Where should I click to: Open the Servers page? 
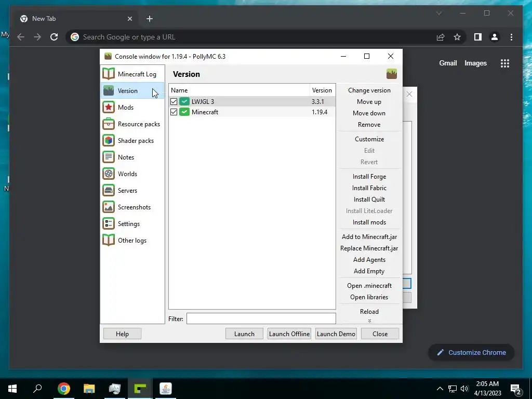pos(132,190)
